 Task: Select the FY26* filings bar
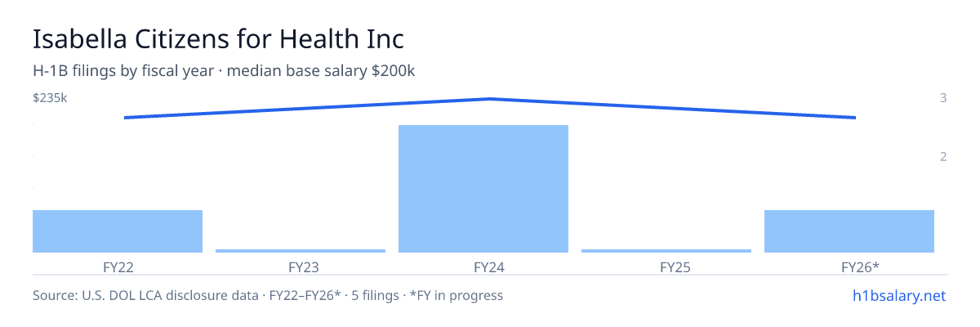tap(849, 231)
